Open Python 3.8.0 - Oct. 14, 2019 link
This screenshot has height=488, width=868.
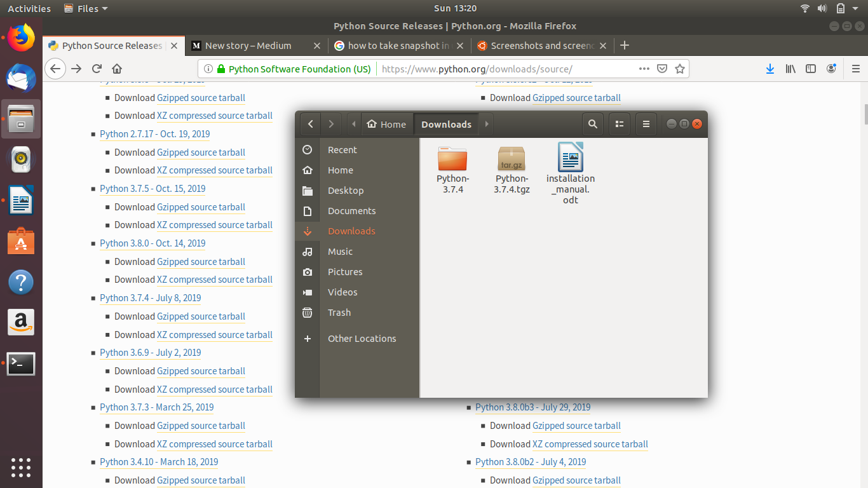tap(153, 243)
